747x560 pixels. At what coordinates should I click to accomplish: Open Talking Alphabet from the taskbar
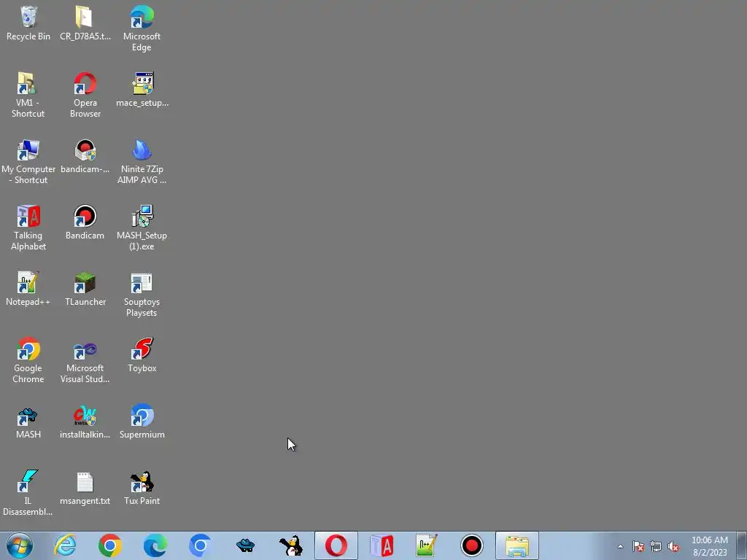coord(381,545)
